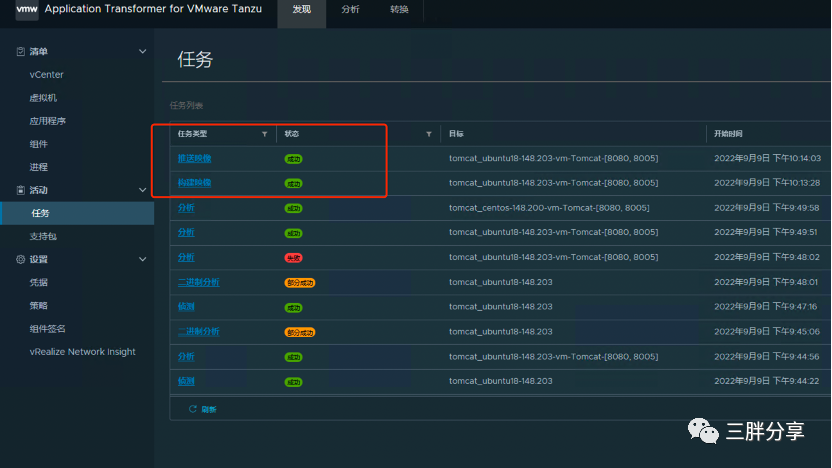Open 应用程序 in the sidebar
The image size is (832, 468).
(x=48, y=121)
